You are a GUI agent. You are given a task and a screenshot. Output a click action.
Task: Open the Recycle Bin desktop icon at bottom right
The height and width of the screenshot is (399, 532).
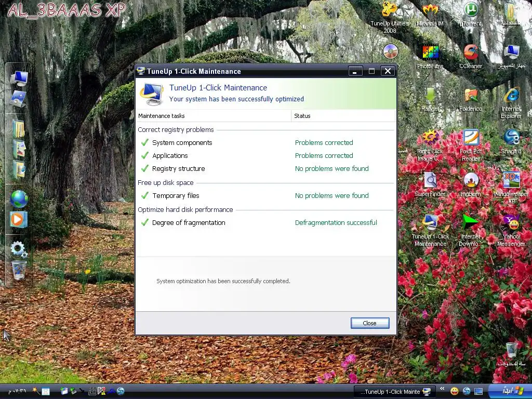point(512,354)
